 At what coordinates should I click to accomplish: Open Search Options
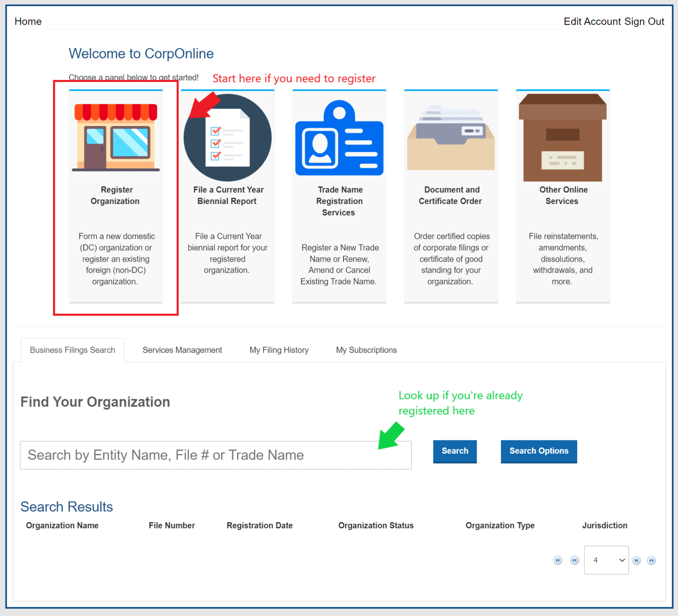(x=539, y=451)
